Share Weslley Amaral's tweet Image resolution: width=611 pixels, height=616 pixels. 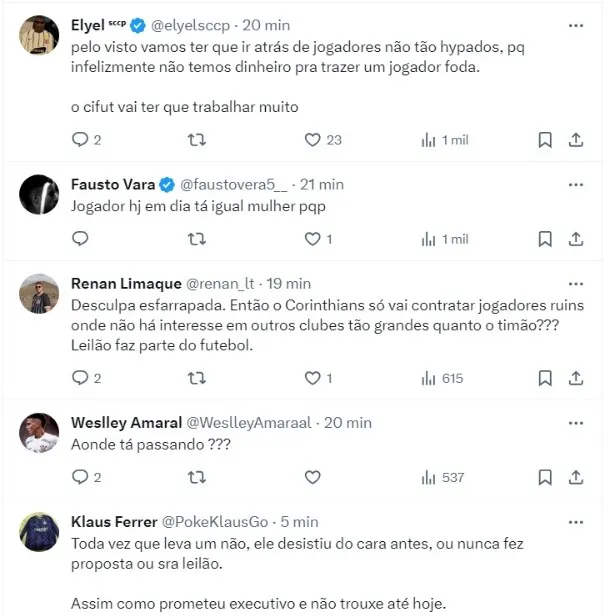tap(576, 477)
